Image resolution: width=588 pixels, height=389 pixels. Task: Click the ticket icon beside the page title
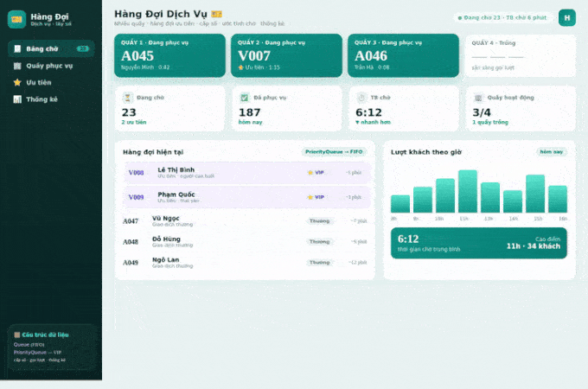point(217,14)
